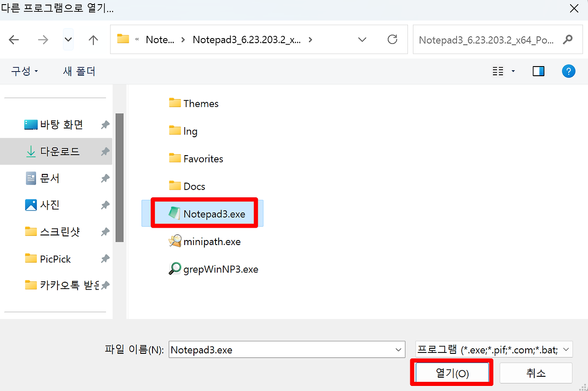Image resolution: width=588 pixels, height=391 pixels.
Task: Navigate up one folder level
Action: click(x=93, y=39)
